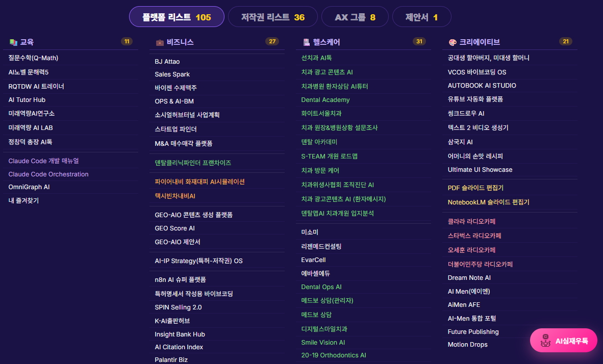Click the 교육 count badge 11
This screenshot has width=603, height=364.
tap(127, 41)
